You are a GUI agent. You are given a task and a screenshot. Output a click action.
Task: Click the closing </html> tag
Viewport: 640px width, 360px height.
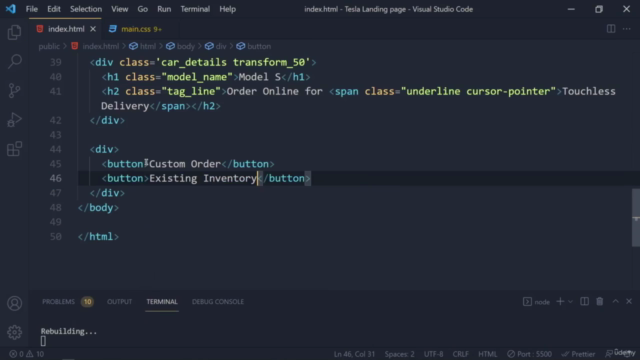click(98, 237)
